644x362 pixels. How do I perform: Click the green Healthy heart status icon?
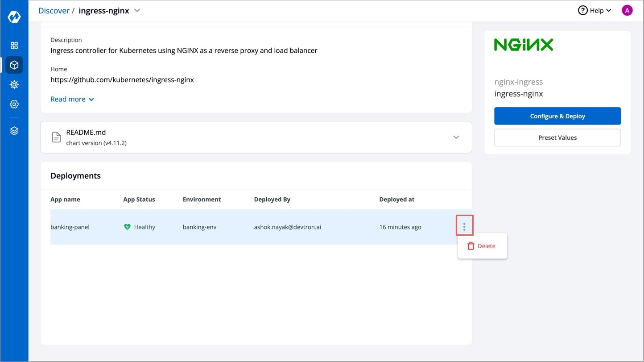pos(127,227)
